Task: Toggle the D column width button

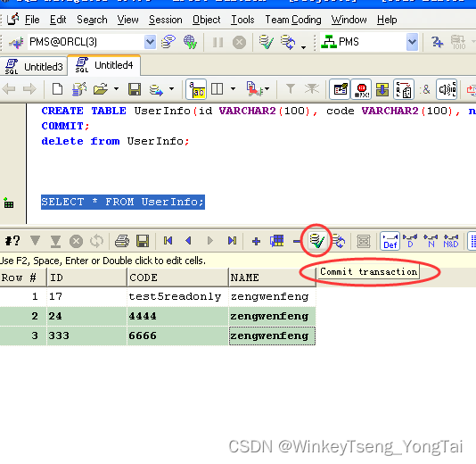Action: click(x=410, y=241)
